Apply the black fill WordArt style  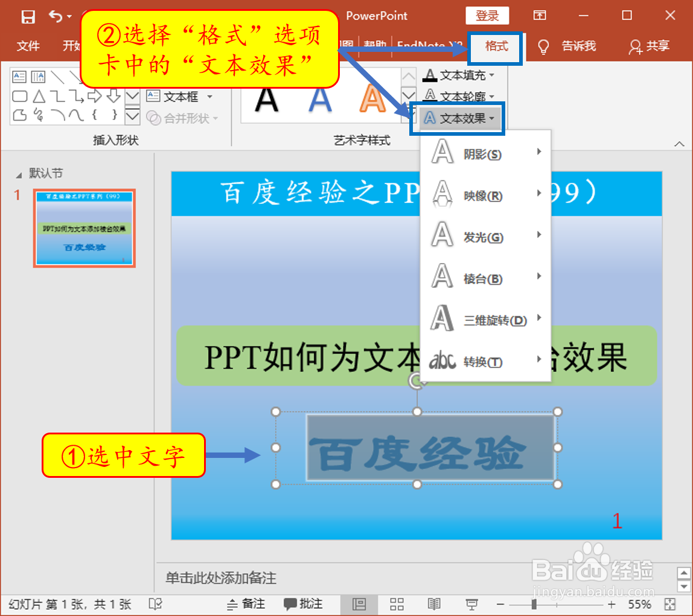click(266, 100)
